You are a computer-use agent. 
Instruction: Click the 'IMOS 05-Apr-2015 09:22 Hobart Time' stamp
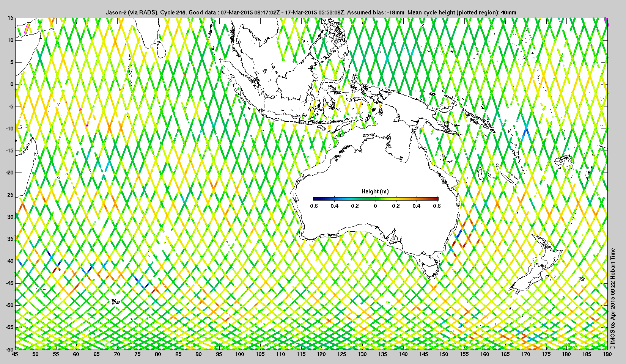[x=613, y=298]
